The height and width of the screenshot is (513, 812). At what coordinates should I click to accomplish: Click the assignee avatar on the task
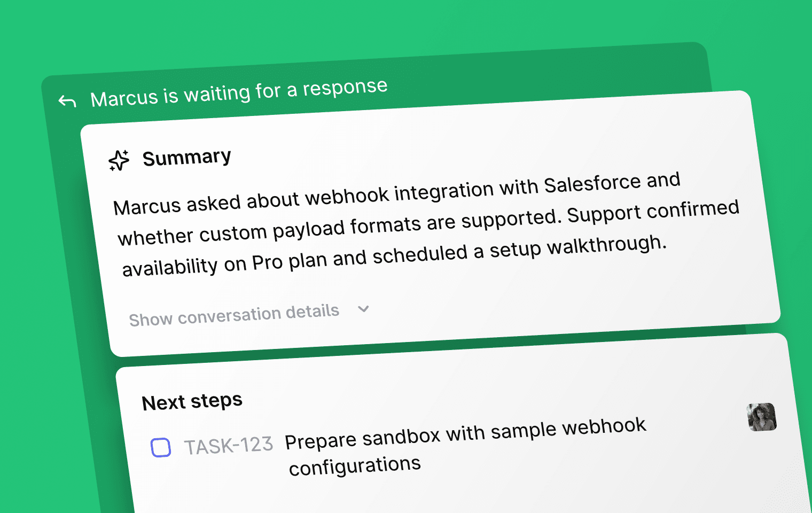761,417
